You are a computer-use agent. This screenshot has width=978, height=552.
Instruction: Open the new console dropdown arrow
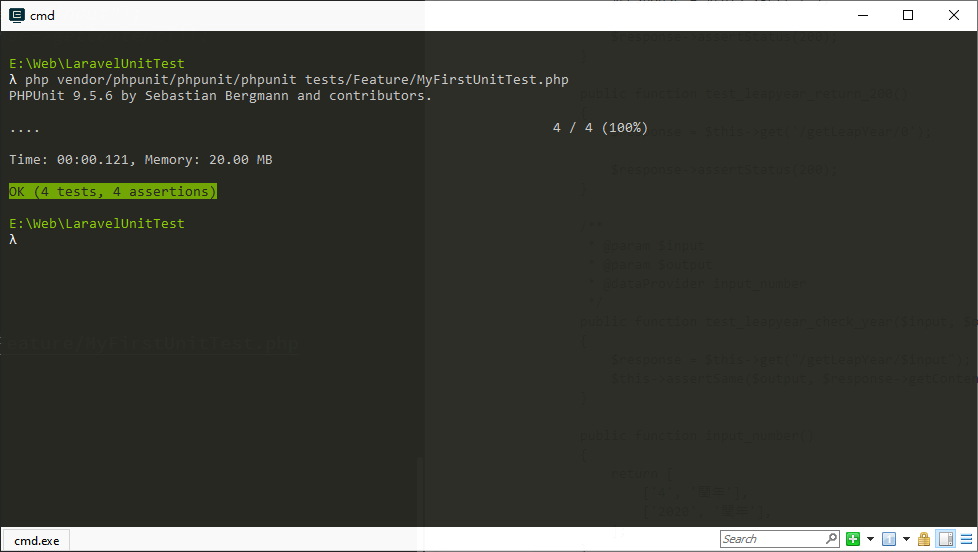(x=870, y=539)
